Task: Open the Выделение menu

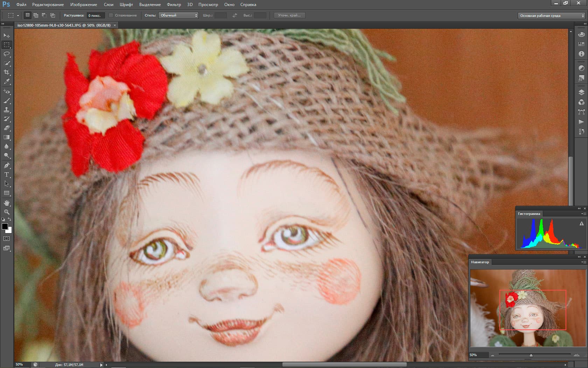Action: [150, 5]
